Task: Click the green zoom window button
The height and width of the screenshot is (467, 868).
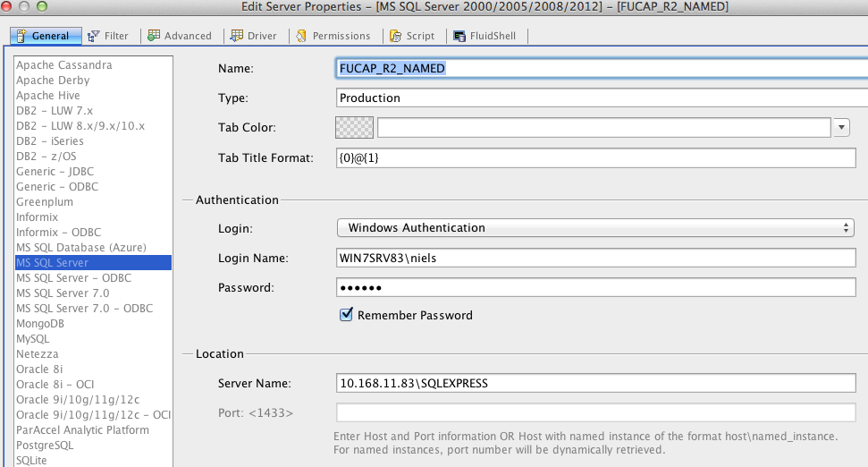Action: click(42, 6)
